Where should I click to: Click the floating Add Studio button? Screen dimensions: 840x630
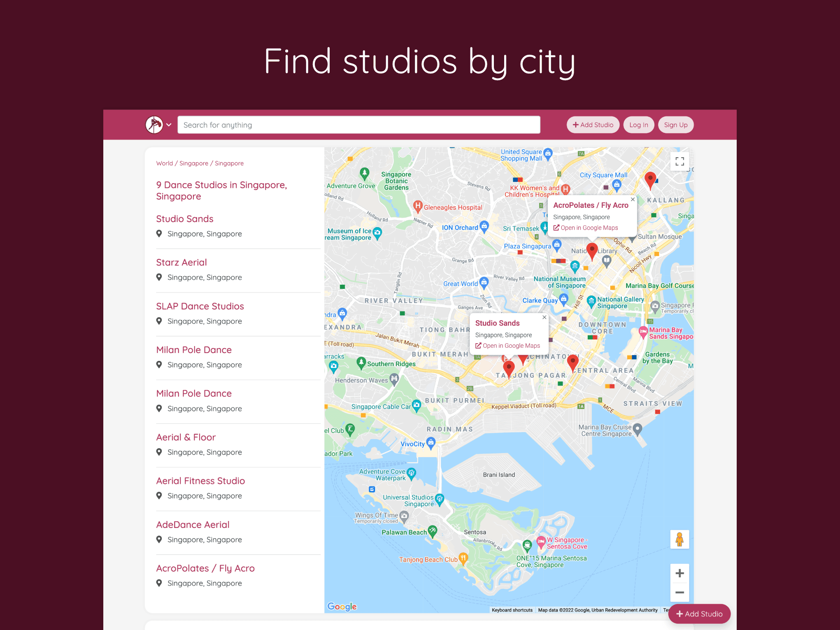click(x=699, y=614)
